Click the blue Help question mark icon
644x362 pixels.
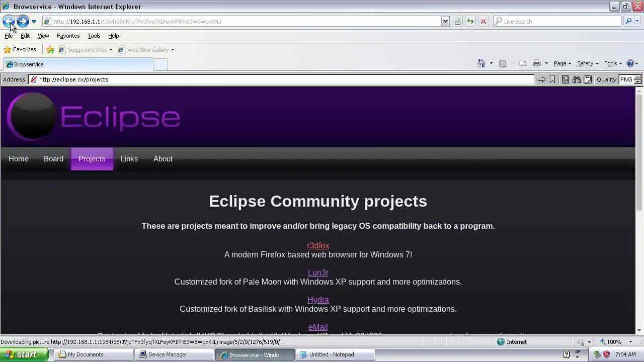click(x=630, y=63)
